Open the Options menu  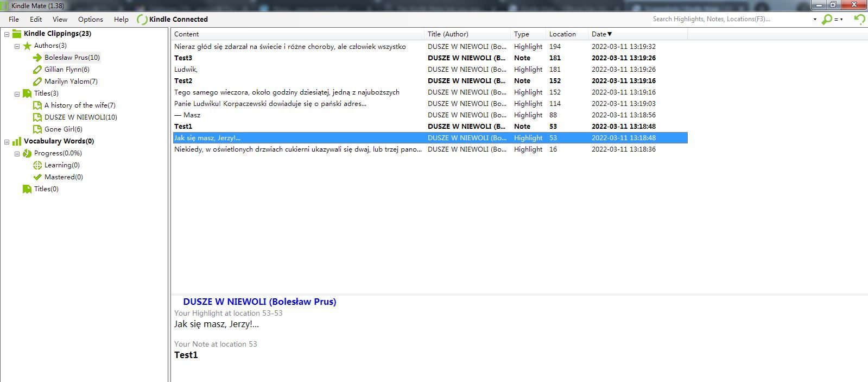[90, 19]
